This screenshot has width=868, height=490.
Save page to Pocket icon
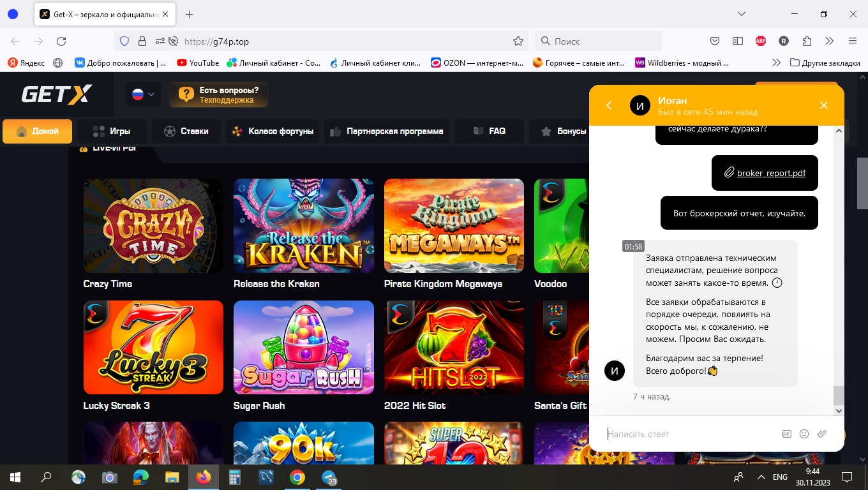(x=715, y=41)
